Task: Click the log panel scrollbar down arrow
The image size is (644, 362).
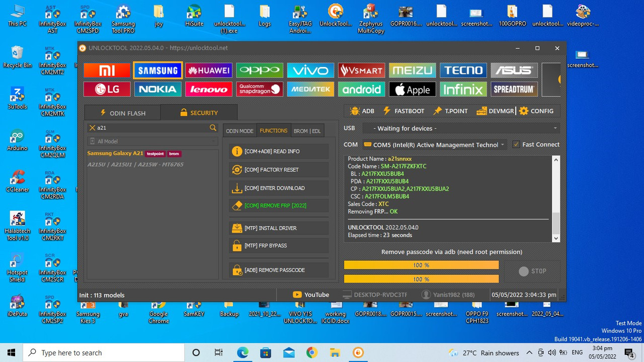Action: [556, 238]
